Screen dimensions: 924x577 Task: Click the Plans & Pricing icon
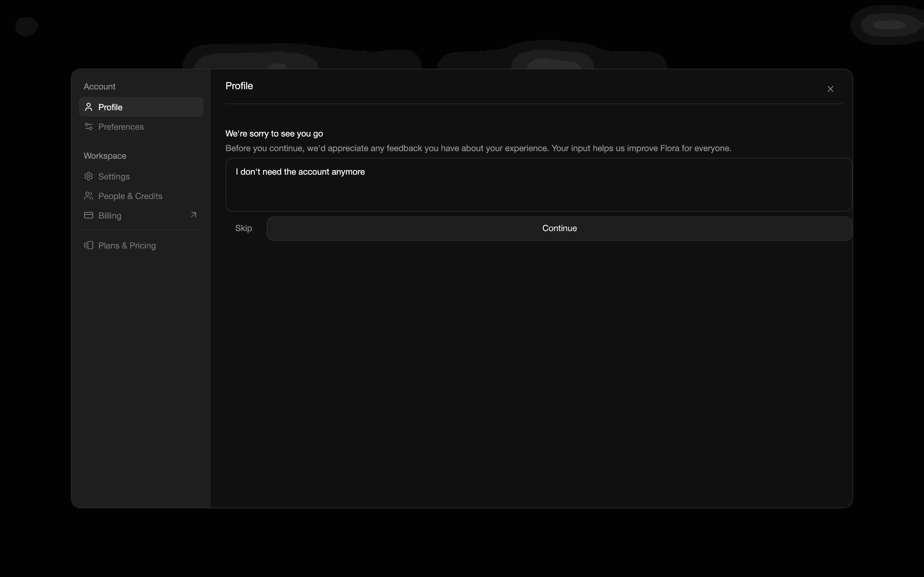coord(89,245)
